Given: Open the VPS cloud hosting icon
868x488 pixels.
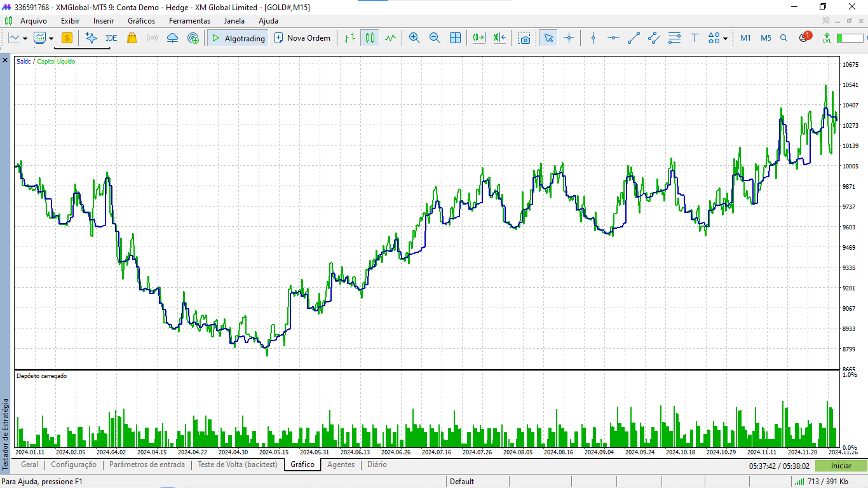Looking at the screenshot, I should click(x=172, y=38).
